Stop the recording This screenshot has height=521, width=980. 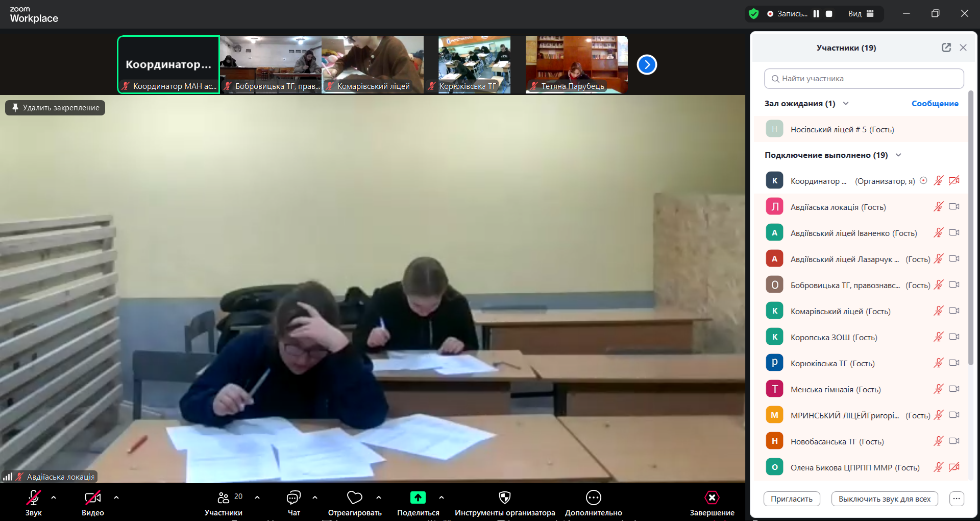[x=829, y=14]
